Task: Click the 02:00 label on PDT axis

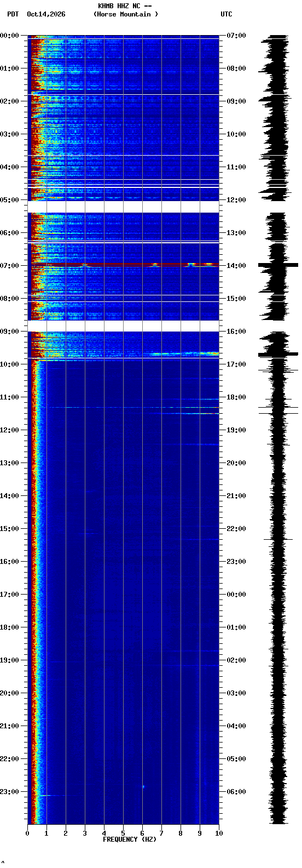Action: tap(9, 101)
